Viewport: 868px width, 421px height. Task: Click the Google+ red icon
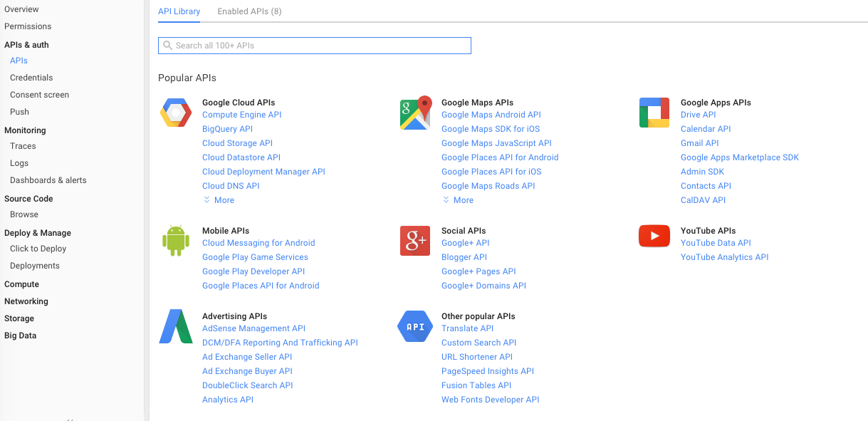coord(415,241)
